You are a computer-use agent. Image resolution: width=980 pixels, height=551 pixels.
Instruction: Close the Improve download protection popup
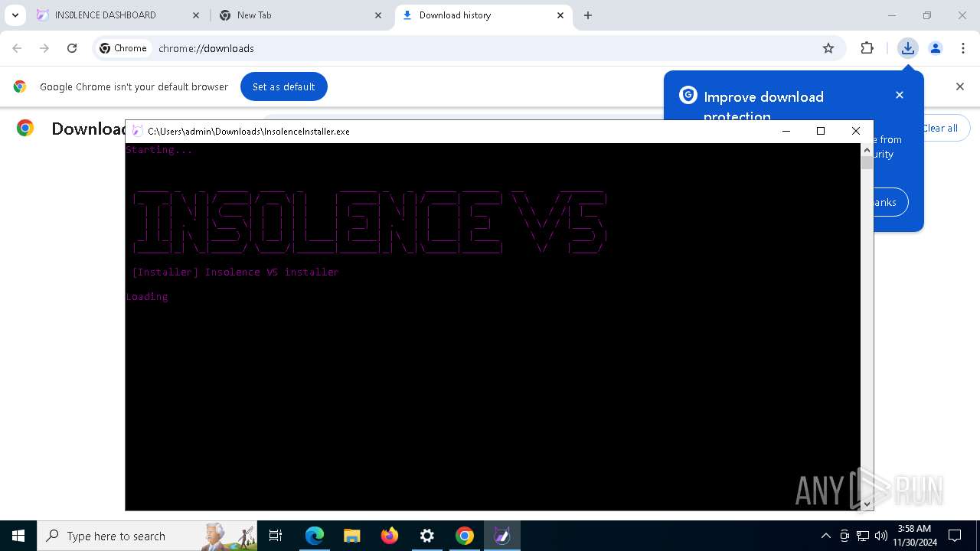click(900, 95)
